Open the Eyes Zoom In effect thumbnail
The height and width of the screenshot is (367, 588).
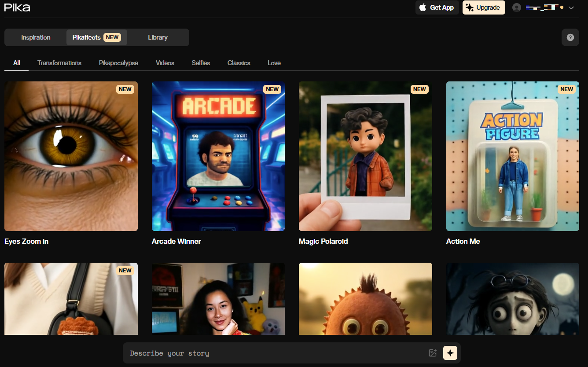[71, 156]
